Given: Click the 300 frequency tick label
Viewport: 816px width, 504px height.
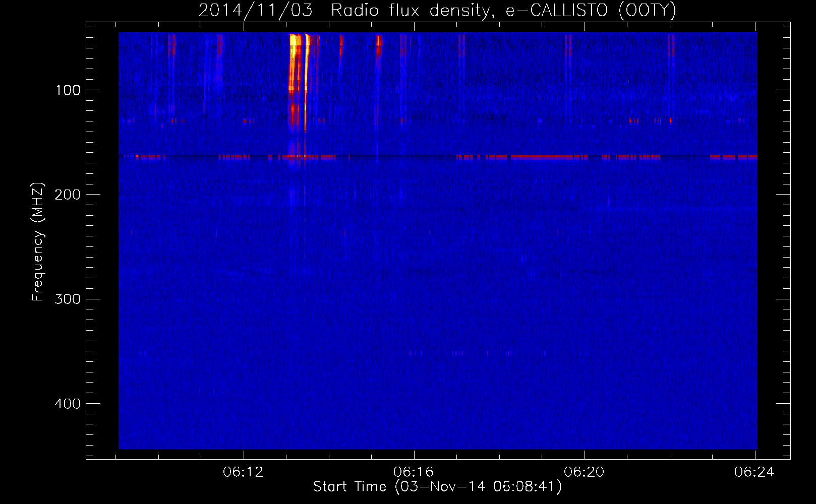Looking at the screenshot, I should point(68,299).
